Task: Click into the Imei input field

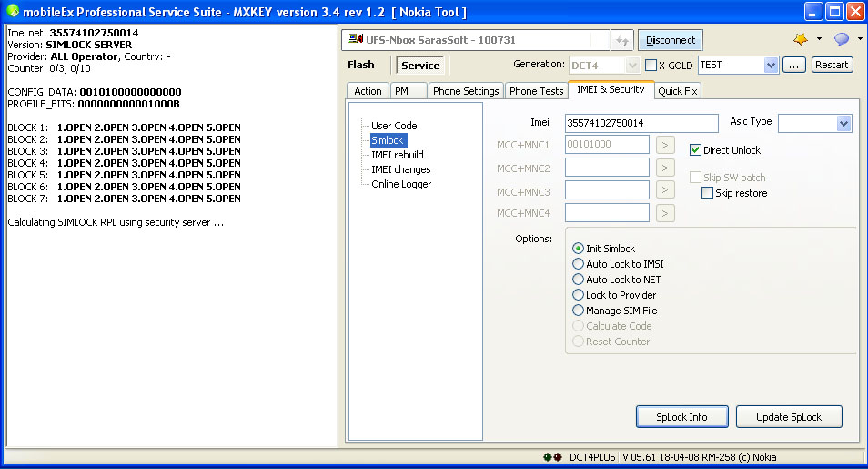Action: (641, 123)
